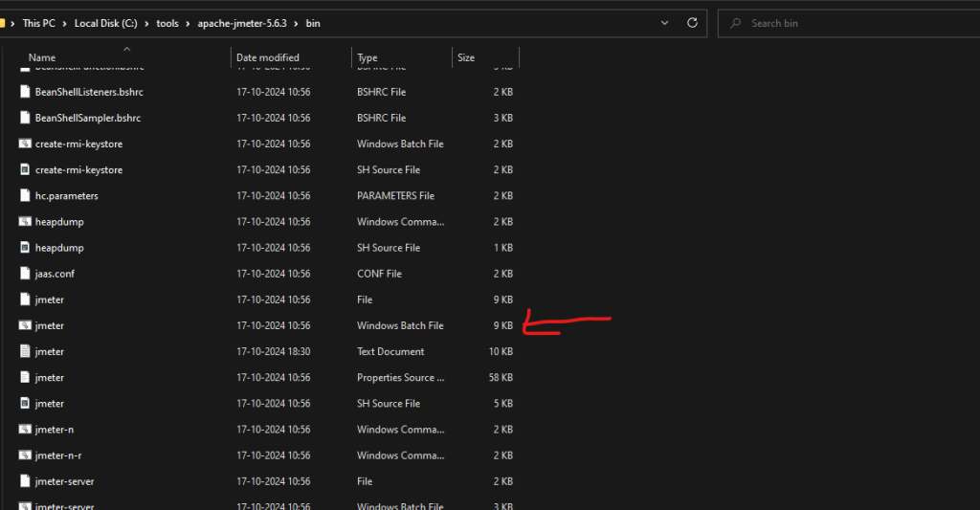Select the heapdump Windows Command Script icon
980x510 pixels.
pyautogui.click(x=26, y=221)
